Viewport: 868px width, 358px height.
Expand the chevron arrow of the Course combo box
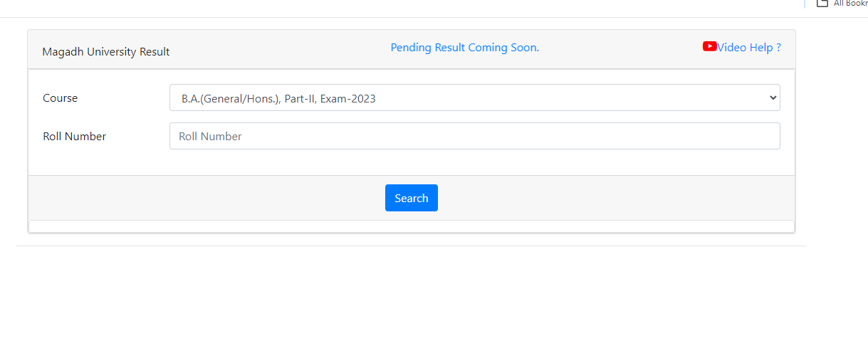coord(773,98)
